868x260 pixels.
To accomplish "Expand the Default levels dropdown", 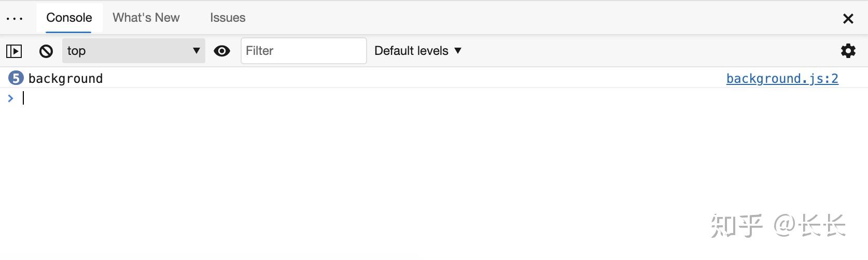I will pyautogui.click(x=417, y=51).
